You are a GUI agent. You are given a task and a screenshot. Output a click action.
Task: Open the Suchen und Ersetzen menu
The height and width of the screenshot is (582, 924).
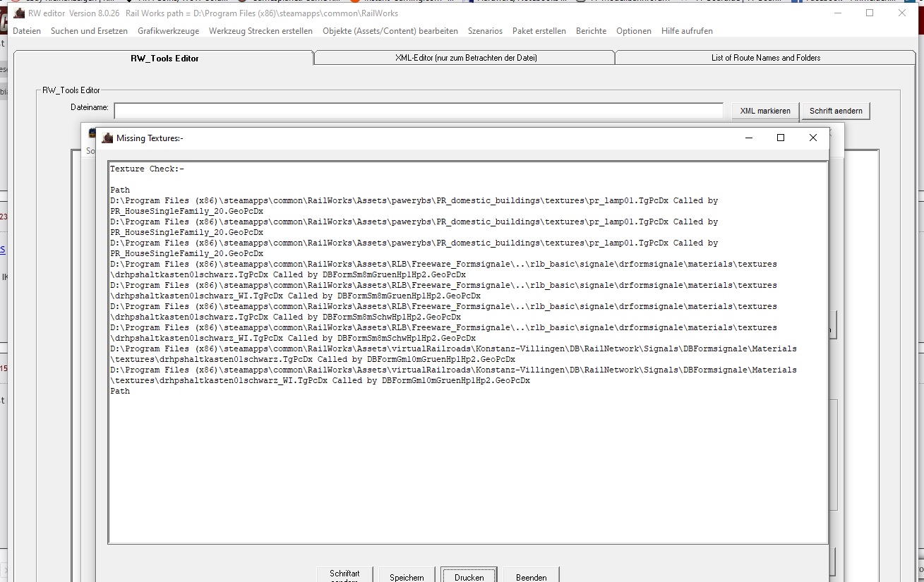(89, 31)
